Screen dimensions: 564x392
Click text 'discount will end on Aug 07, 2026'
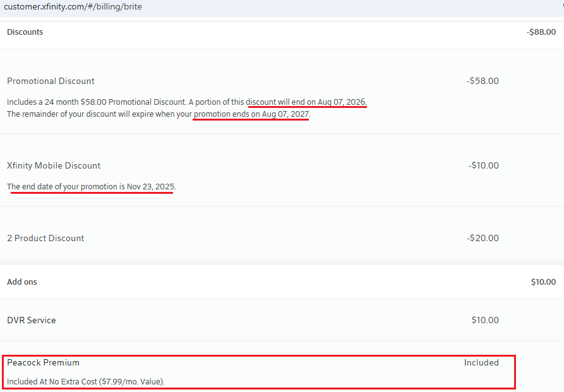[x=306, y=102]
